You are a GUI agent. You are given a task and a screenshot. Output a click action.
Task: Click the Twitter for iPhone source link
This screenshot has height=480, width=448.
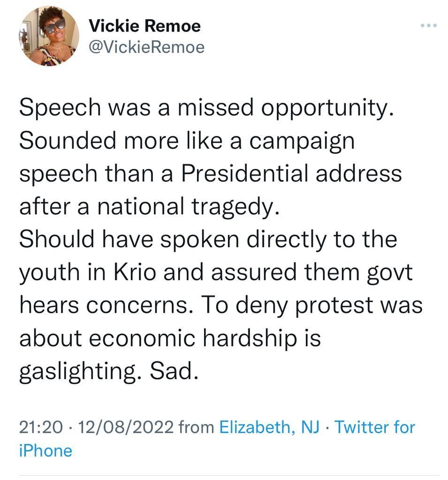click(375, 427)
